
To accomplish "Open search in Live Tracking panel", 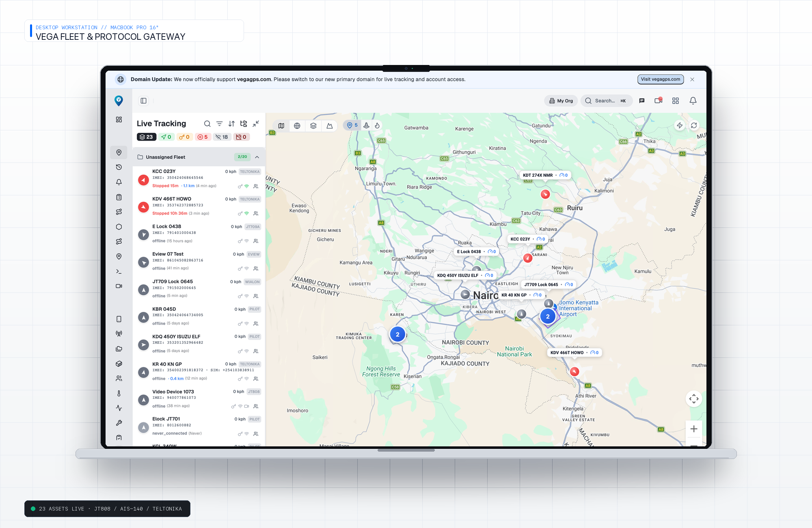I will click(x=207, y=124).
